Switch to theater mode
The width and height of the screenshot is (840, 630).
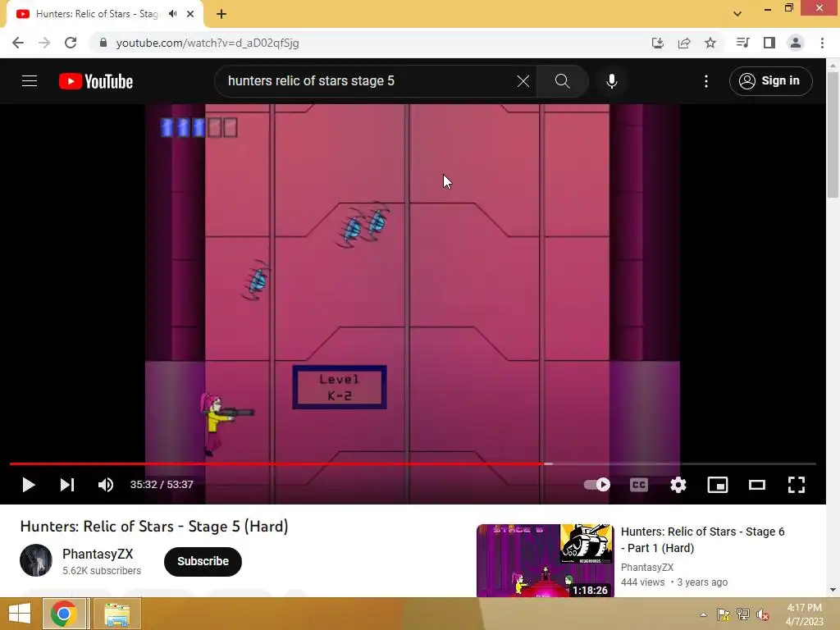coord(757,485)
